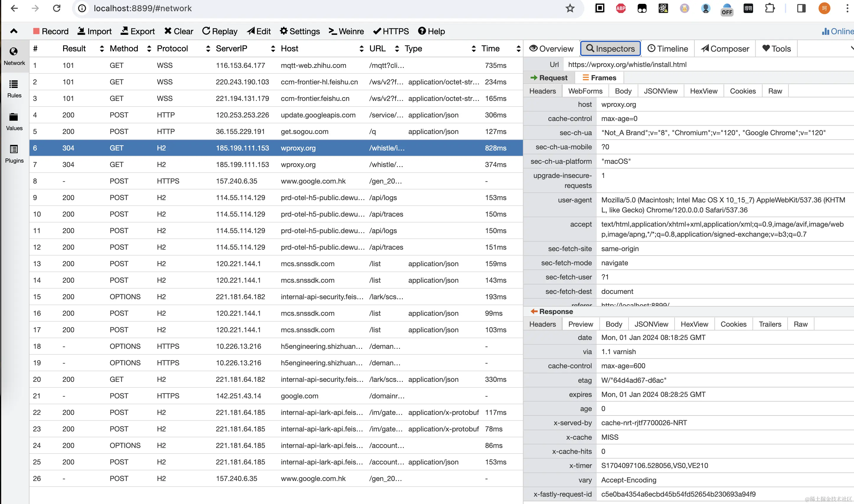Viewport: 854px width, 504px height.
Task: Toggle the Record capture button
Action: (x=50, y=31)
